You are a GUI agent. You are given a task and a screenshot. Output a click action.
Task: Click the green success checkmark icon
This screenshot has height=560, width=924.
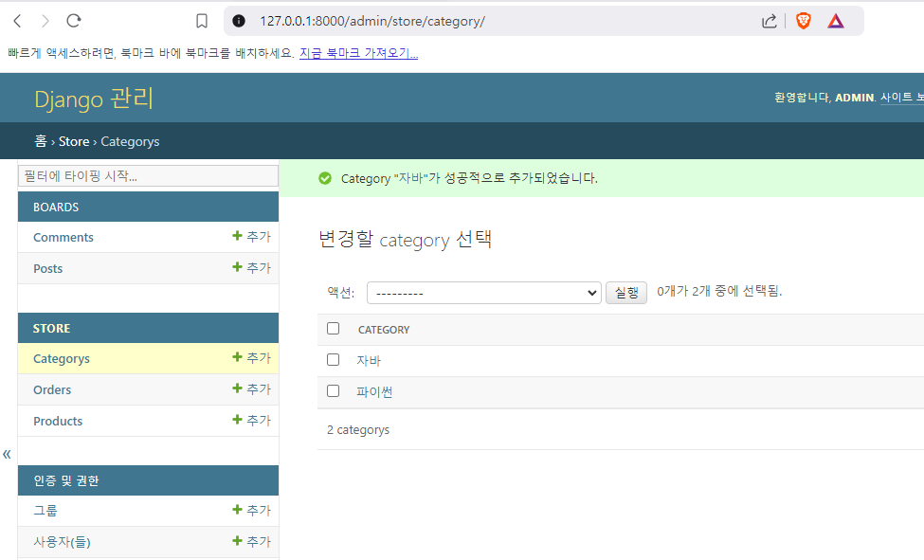coord(325,178)
